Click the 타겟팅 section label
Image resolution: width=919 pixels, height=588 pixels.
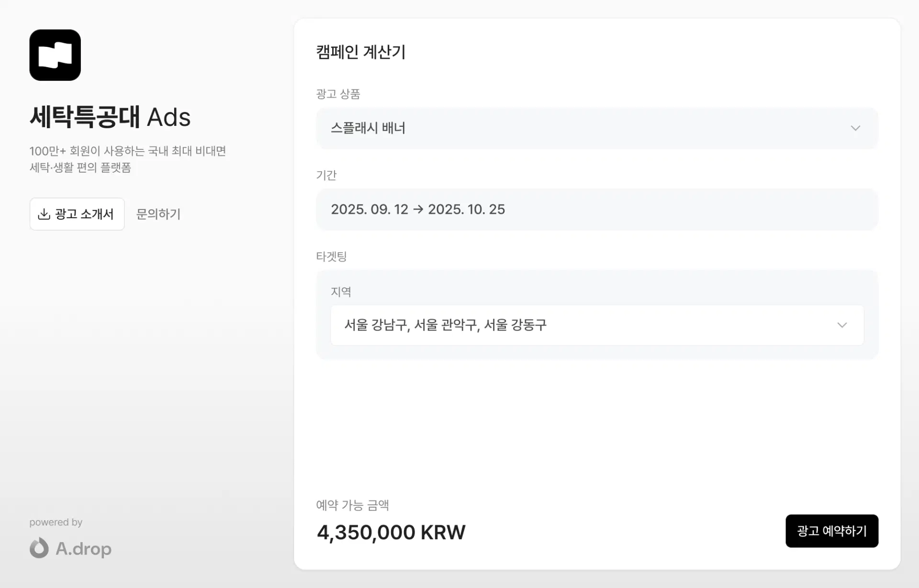[331, 256]
